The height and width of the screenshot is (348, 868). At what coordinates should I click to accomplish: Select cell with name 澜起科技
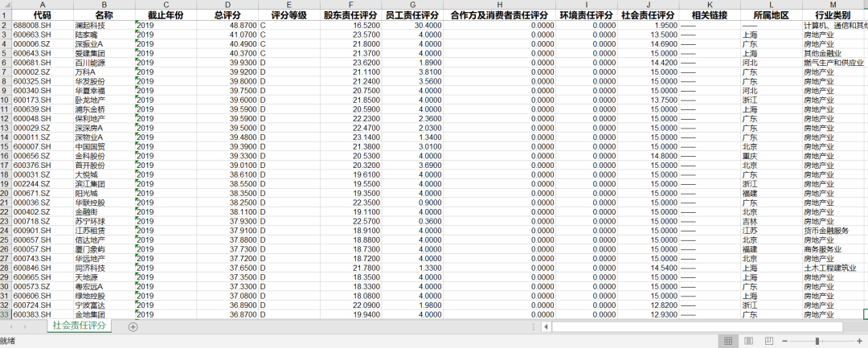[104, 26]
